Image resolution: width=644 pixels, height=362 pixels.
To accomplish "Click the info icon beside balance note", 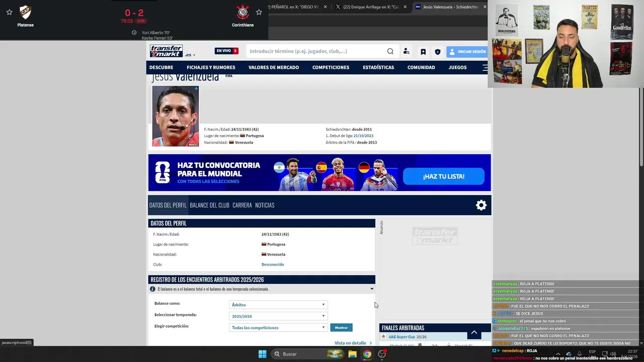I will (x=152, y=289).
